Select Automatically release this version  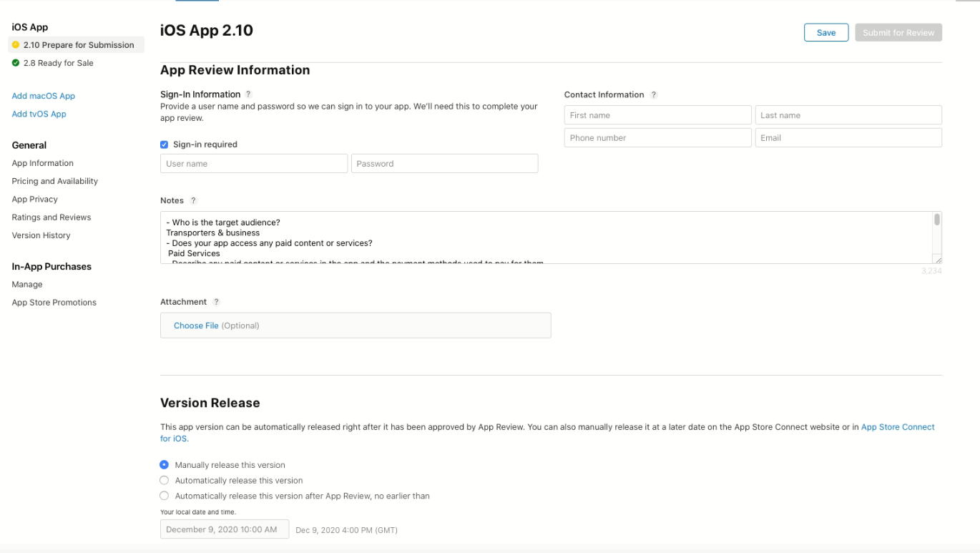tap(164, 480)
